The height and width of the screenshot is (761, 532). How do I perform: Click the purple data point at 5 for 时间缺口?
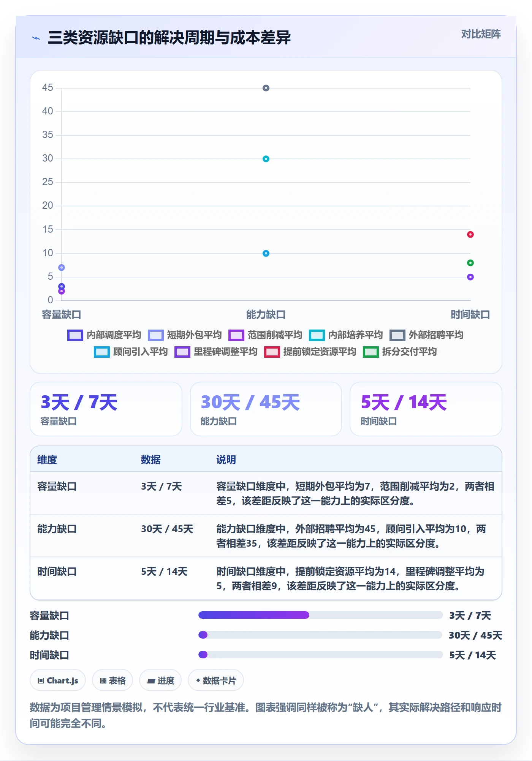click(470, 277)
